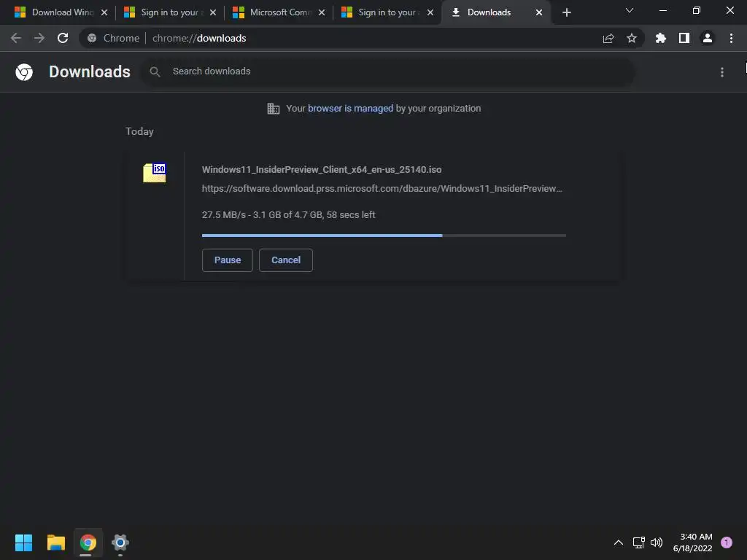Screen dimensions: 747x560
Task: Open the network status tray icon
Action: [639, 542]
